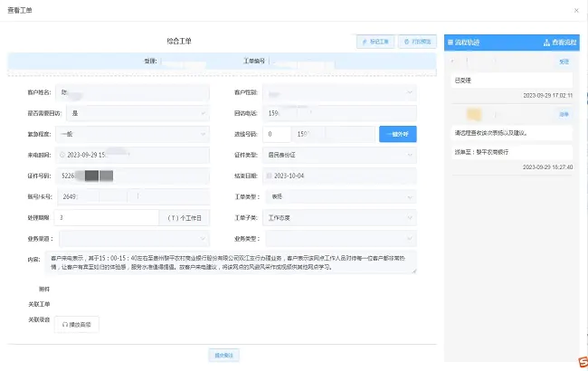This screenshot has width=588, height=371.
Task: Click the clock icon in 来电时间 field
Action: [62, 155]
